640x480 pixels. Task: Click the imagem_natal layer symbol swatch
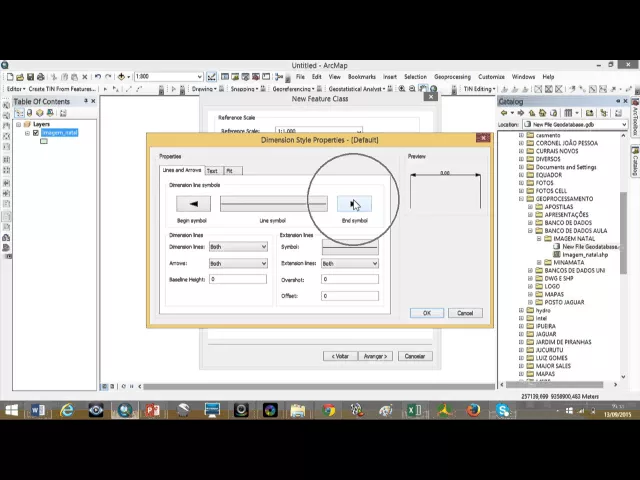[44, 141]
